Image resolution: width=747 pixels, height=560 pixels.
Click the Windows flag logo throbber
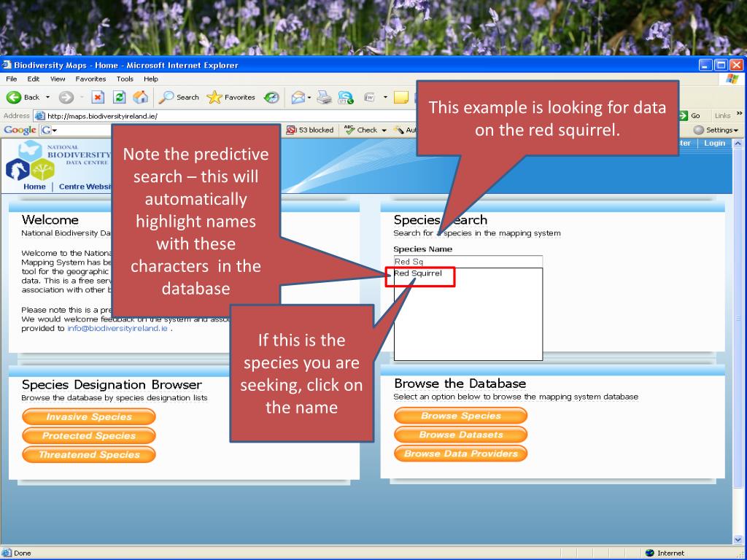pos(732,79)
